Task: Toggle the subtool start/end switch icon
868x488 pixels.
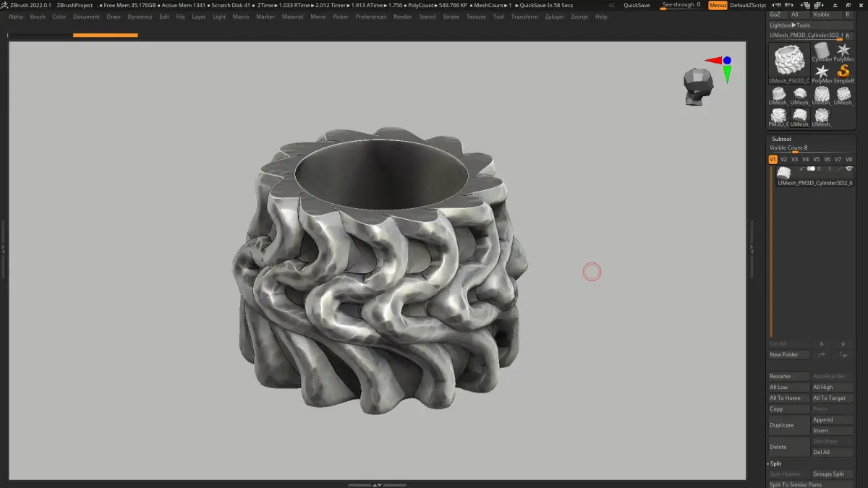Action: [x=811, y=168]
